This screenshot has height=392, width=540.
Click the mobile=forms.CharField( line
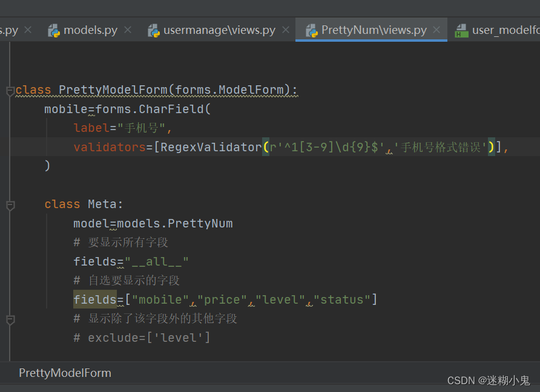coord(127,109)
